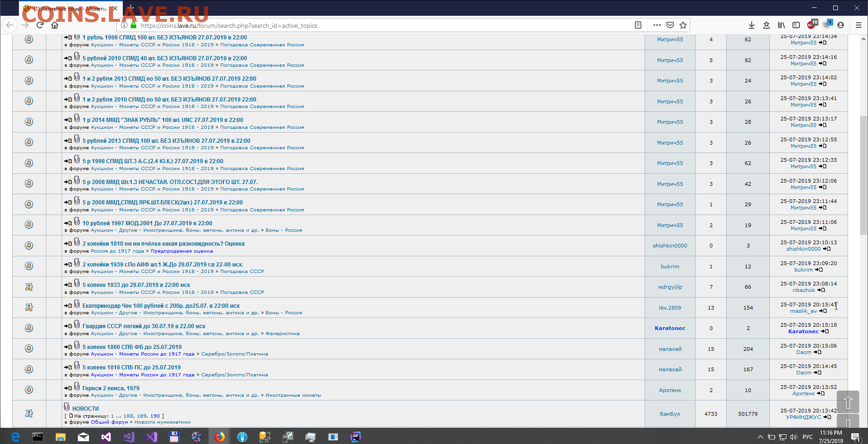
Task: Reload the current forum page
Action: click(40, 25)
